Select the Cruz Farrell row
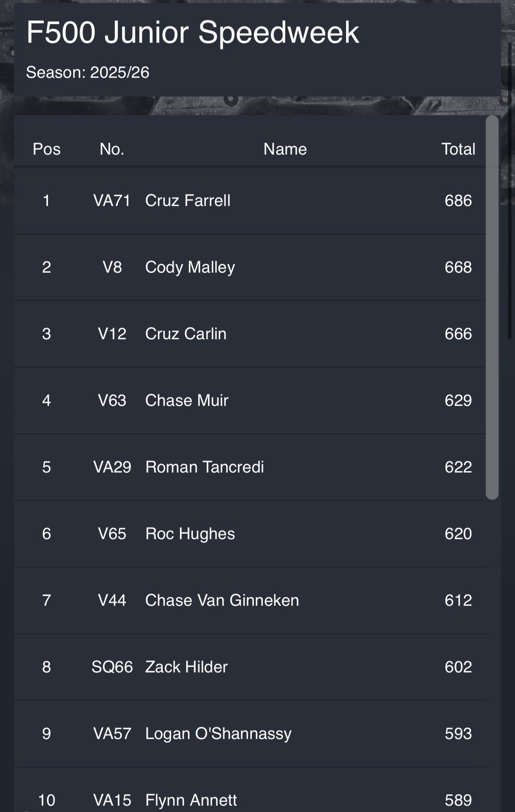This screenshot has width=515, height=812. pos(249,201)
